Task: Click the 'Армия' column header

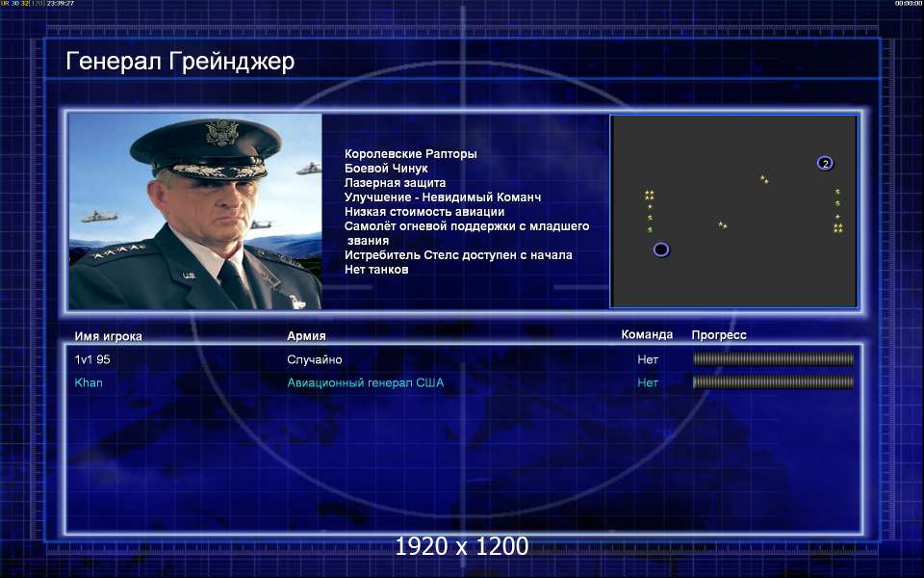Action: [x=306, y=335]
